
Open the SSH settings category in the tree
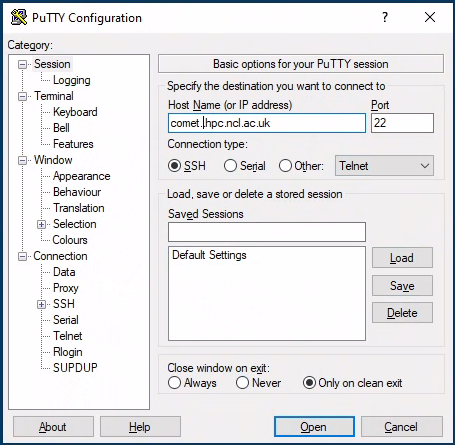(64, 304)
